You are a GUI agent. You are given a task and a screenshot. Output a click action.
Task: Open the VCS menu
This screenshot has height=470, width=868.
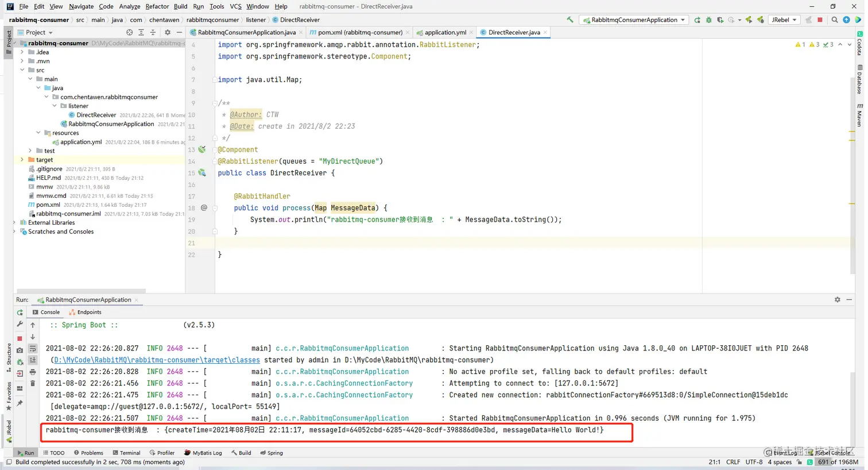pos(235,6)
